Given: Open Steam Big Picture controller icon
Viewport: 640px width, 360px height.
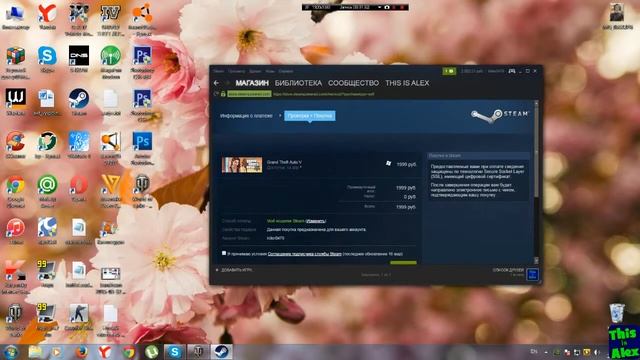Looking at the screenshot, I should coord(512,71).
